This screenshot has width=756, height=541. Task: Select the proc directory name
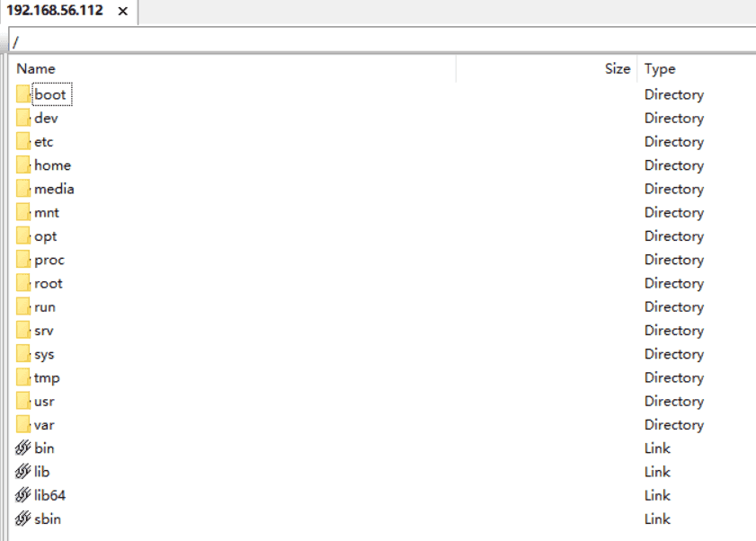[x=49, y=261]
